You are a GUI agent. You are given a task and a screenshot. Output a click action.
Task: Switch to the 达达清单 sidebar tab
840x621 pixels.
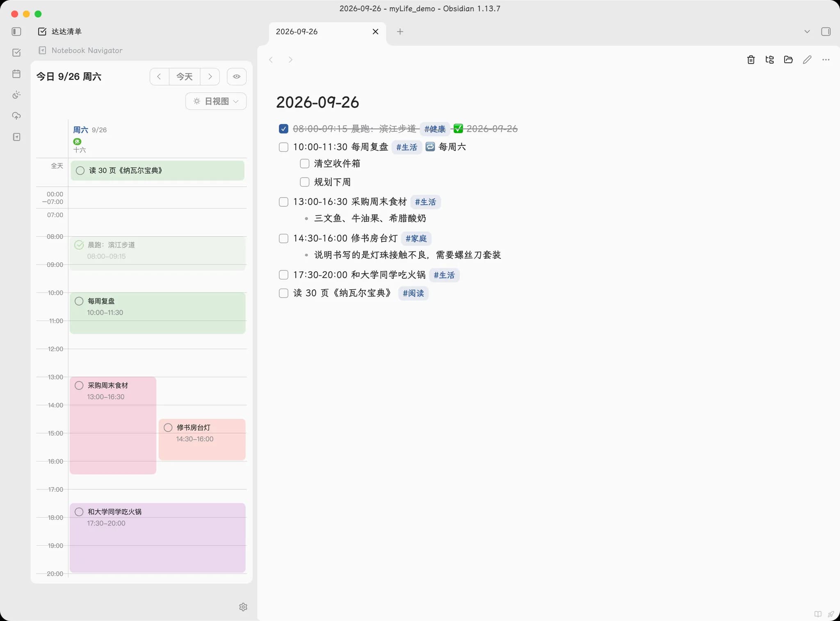pos(60,32)
